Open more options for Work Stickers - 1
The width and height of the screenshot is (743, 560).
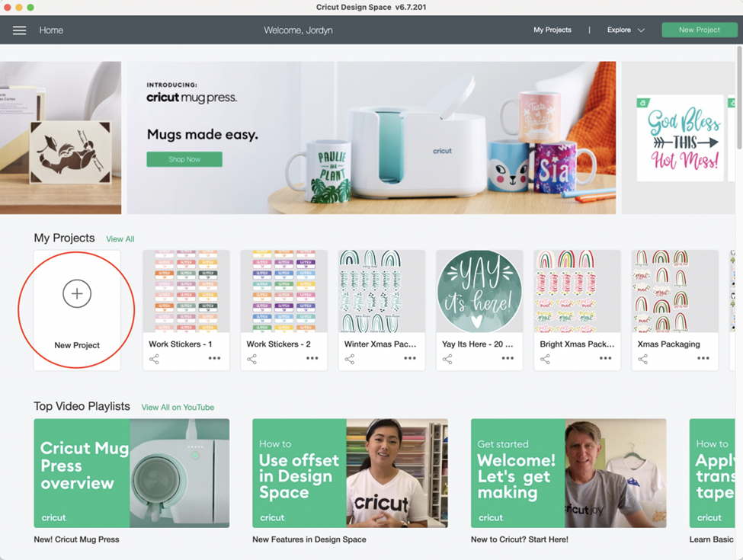214,358
